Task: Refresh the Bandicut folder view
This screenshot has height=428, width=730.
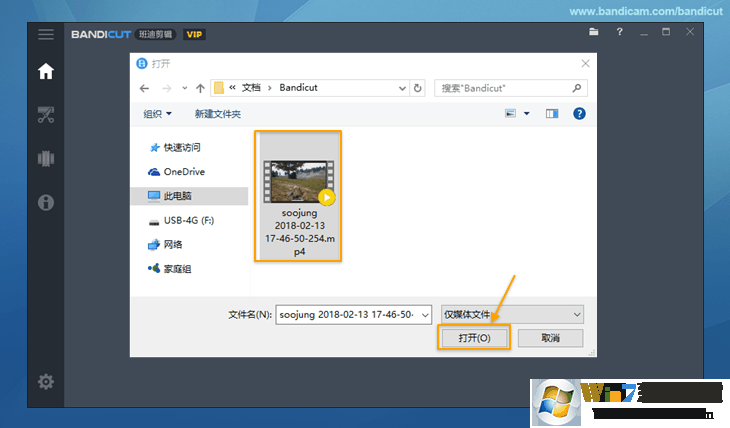Action: (x=418, y=88)
